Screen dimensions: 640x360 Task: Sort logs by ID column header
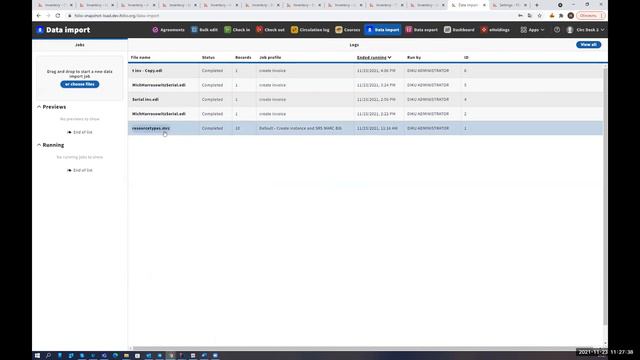(466, 58)
